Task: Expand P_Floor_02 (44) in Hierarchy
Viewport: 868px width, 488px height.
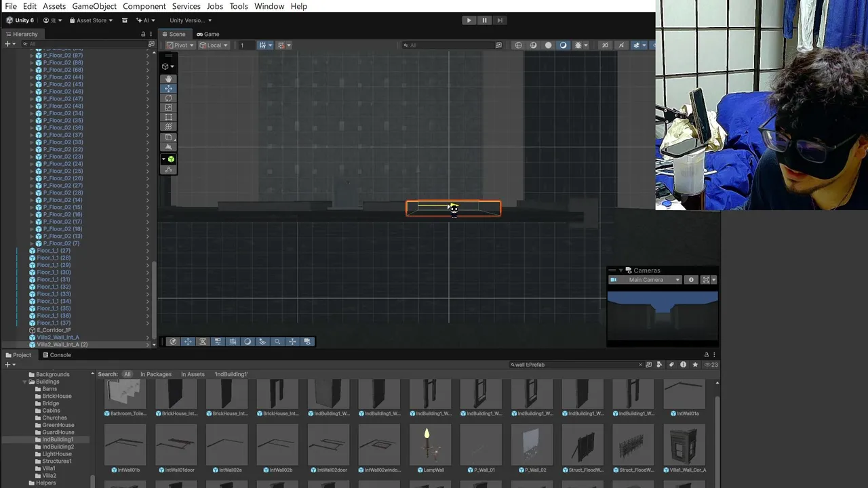Action: pyautogui.click(x=31, y=77)
